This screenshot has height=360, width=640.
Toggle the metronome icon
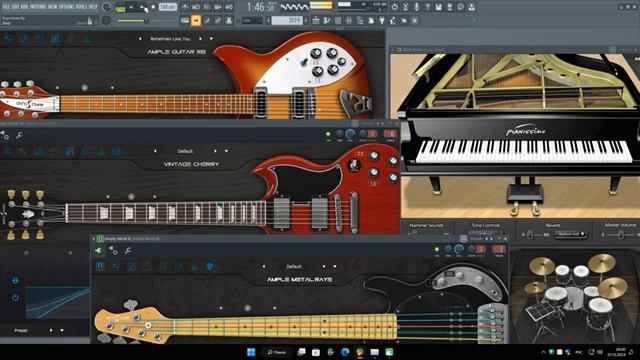tap(184, 7)
